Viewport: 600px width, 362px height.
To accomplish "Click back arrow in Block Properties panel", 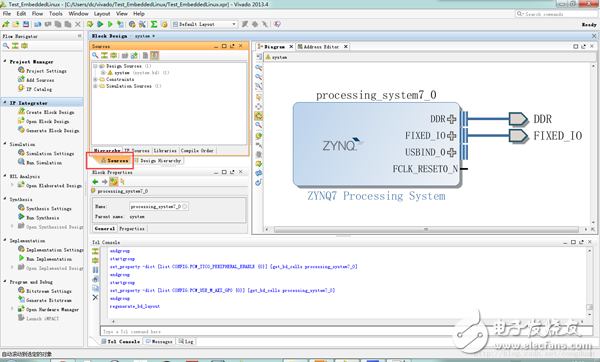I will (95, 181).
